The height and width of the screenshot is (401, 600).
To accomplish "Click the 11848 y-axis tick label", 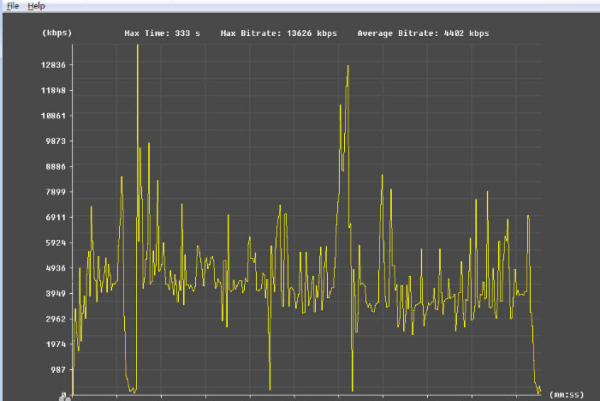I will pyautogui.click(x=53, y=91).
